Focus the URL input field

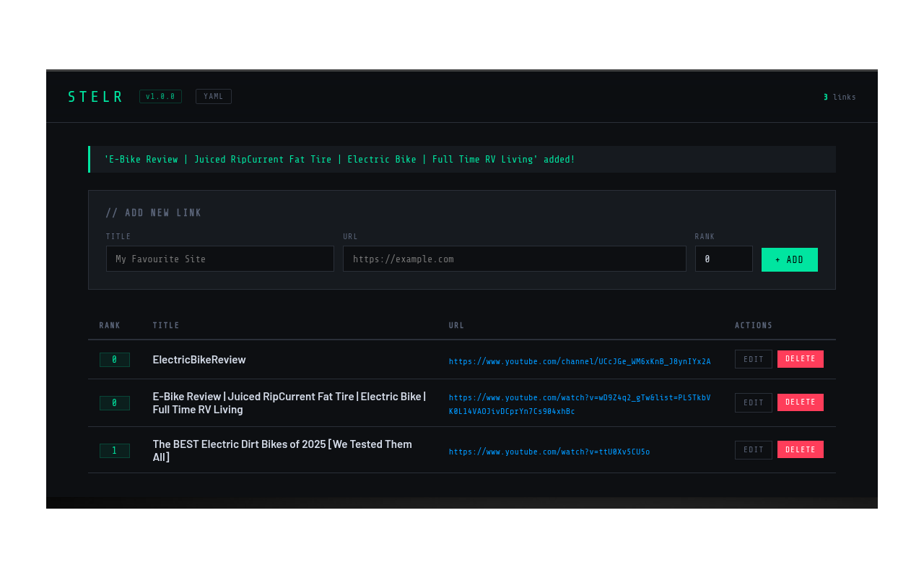(515, 259)
